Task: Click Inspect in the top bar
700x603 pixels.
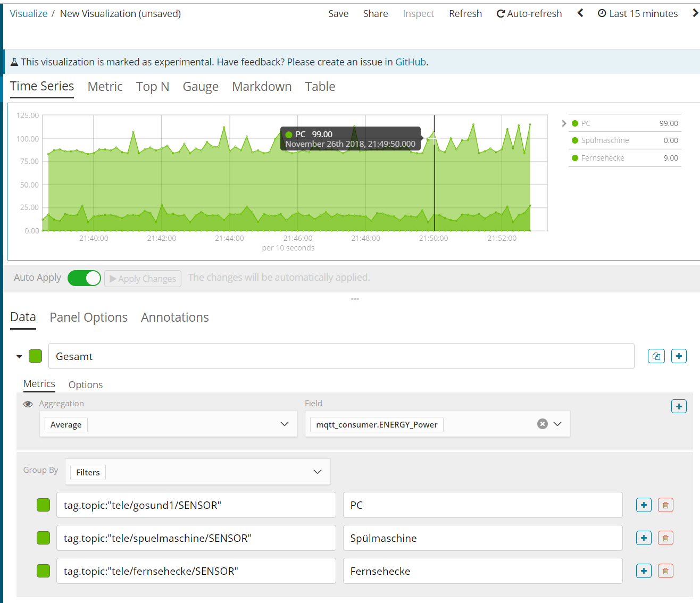Action: point(419,13)
